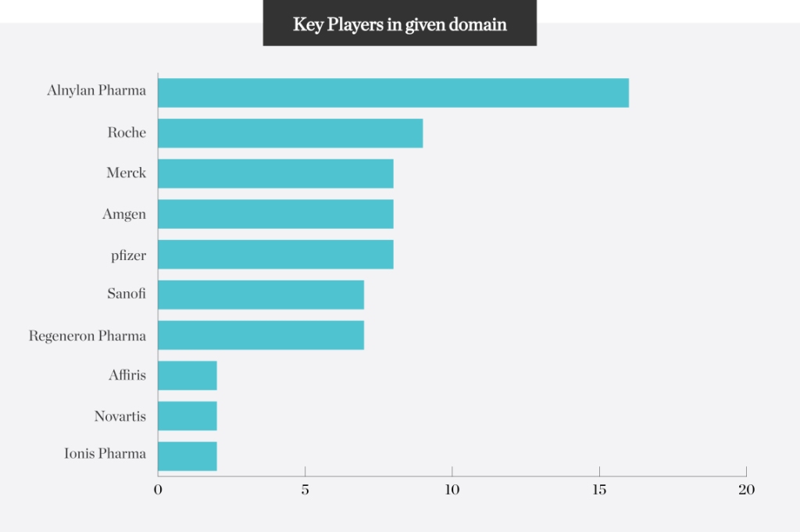The image size is (800, 532).
Task: Click the pfizer bar
Action: 276,254
